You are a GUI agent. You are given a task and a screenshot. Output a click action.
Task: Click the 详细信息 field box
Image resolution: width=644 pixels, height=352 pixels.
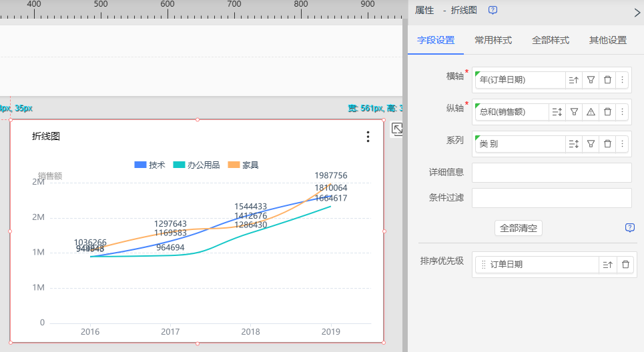[551, 173]
